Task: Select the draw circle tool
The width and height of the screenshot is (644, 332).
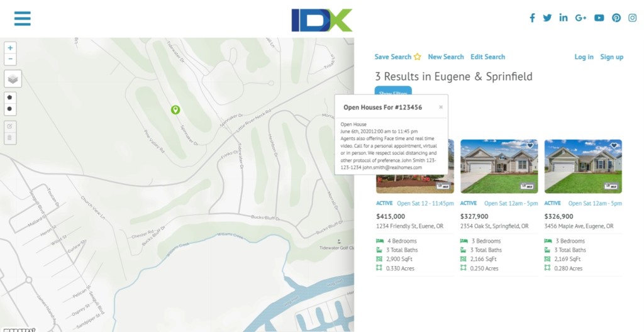Action: (10, 109)
